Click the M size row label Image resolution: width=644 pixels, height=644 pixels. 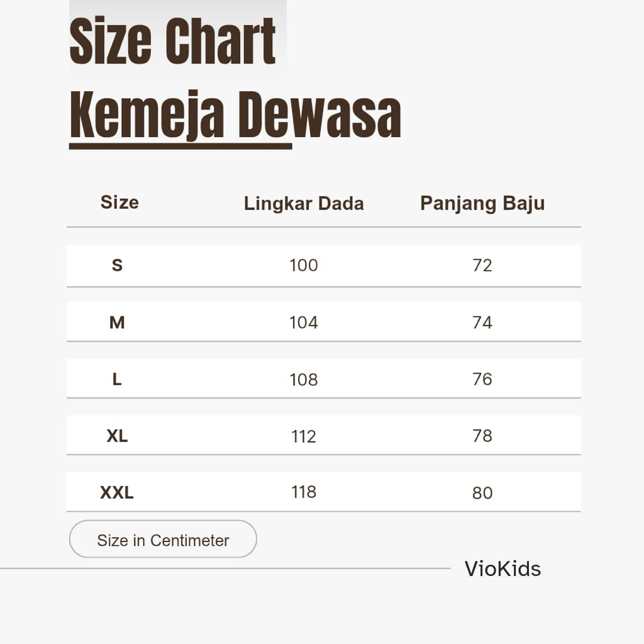pos(117,323)
